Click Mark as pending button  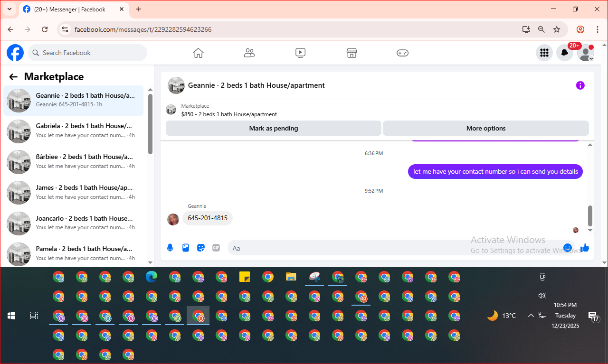(x=274, y=128)
